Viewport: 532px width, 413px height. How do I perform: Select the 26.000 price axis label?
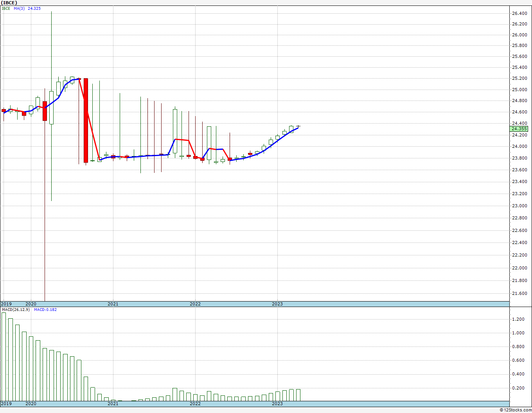click(519, 35)
